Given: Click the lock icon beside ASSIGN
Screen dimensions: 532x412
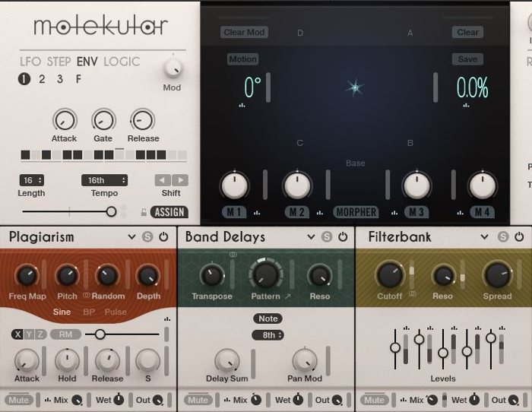Looking at the screenshot, I should 143,212.
